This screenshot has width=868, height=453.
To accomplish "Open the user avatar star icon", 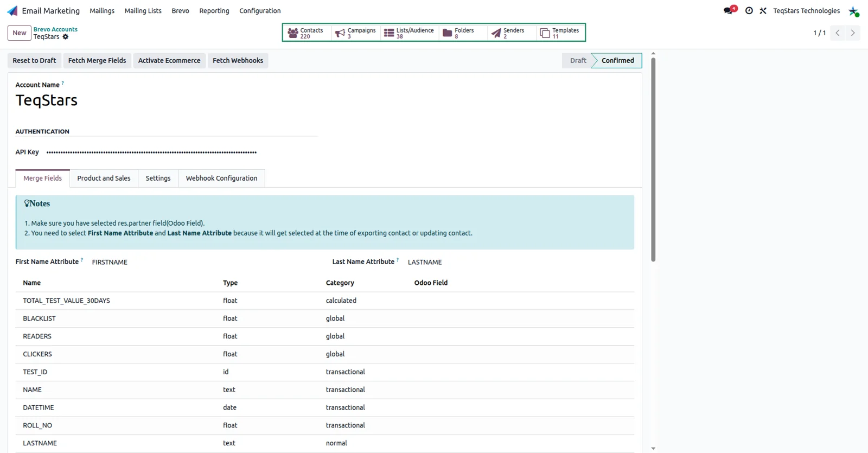I will tap(854, 11).
